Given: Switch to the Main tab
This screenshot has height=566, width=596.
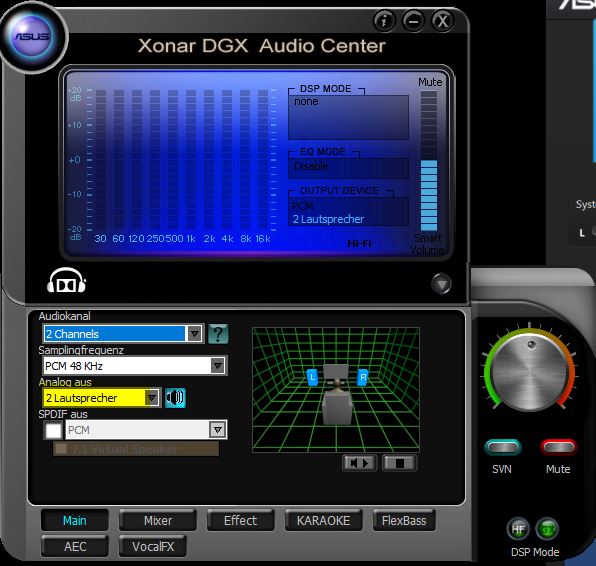Looking at the screenshot, I should click(74, 520).
